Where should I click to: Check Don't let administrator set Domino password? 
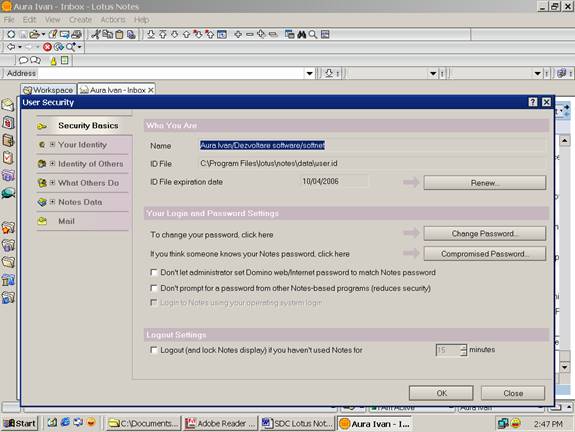154,272
